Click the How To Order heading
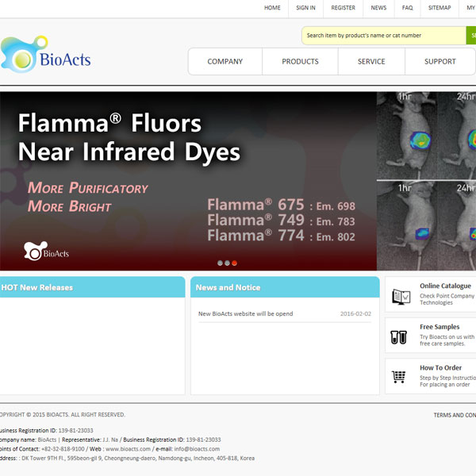476x476 pixels. (441, 368)
